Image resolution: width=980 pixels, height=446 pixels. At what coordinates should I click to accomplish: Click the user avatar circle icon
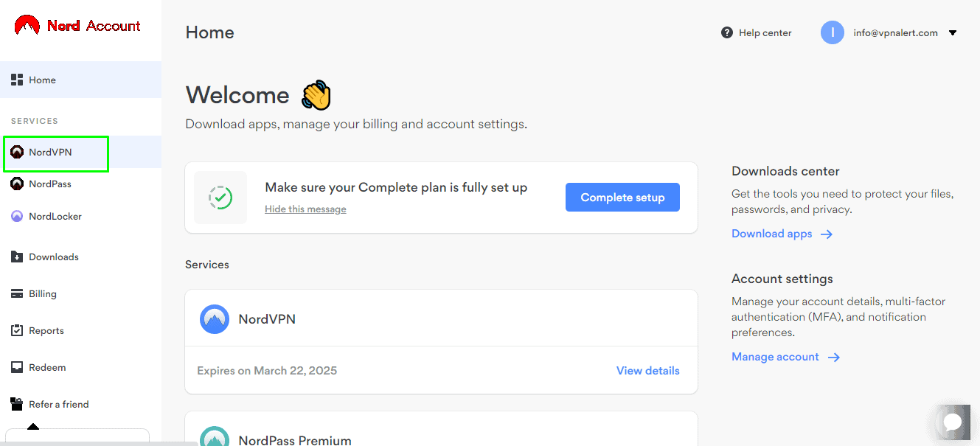[x=833, y=32]
